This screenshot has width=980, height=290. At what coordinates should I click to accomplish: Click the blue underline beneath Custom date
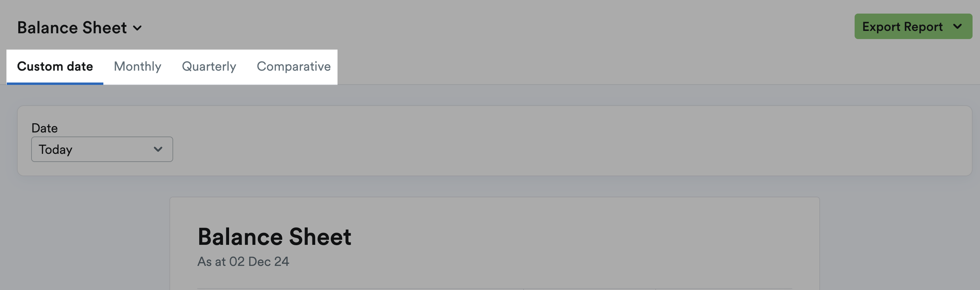(55, 84)
